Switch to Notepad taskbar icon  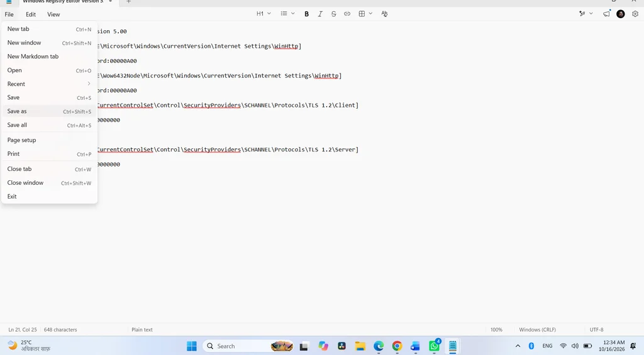[x=453, y=346]
